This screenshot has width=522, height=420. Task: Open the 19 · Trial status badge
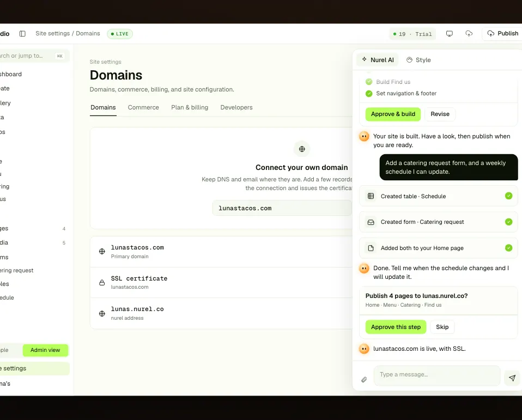pyautogui.click(x=412, y=34)
